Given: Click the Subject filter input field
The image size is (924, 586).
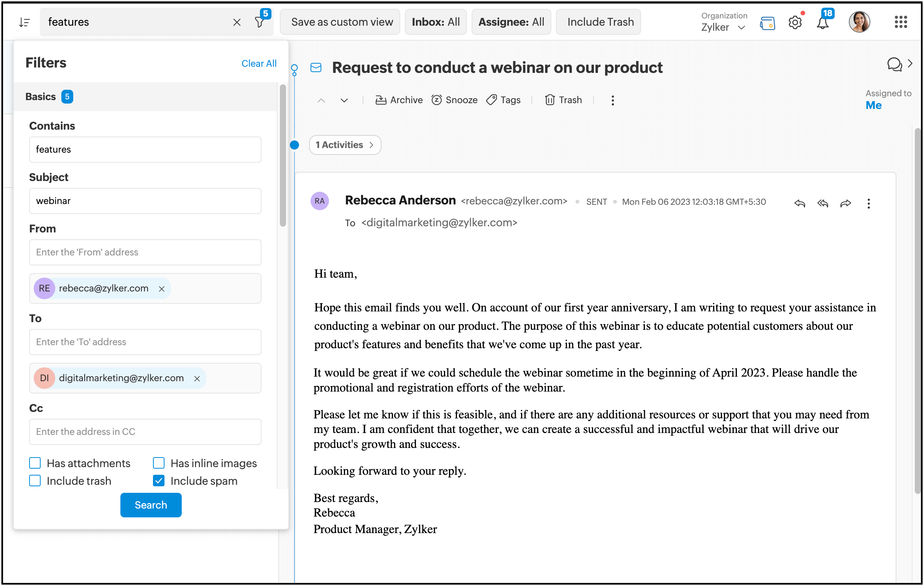Looking at the screenshot, I should point(145,201).
